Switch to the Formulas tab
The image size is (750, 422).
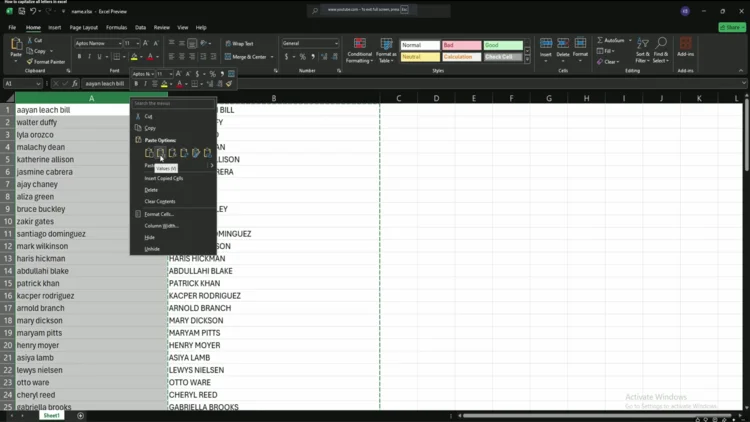(116, 28)
